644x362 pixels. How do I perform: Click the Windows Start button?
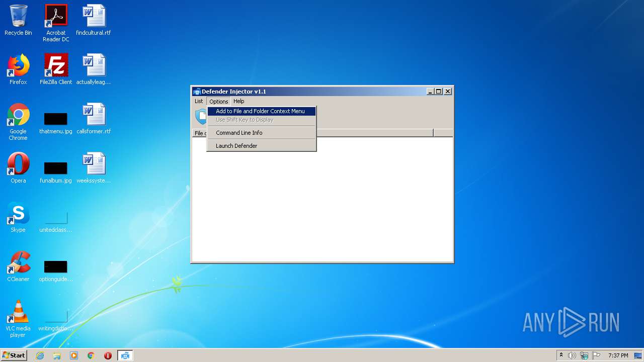coord(14,355)
